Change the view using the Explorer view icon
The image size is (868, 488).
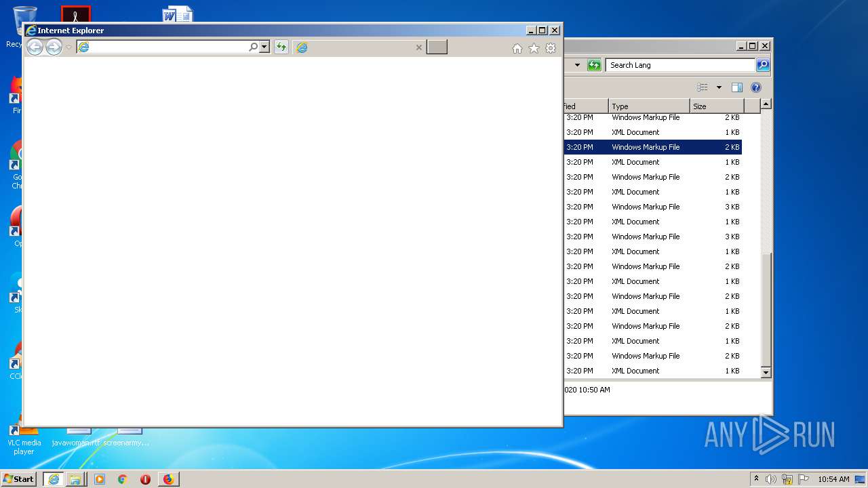(703, 87)
